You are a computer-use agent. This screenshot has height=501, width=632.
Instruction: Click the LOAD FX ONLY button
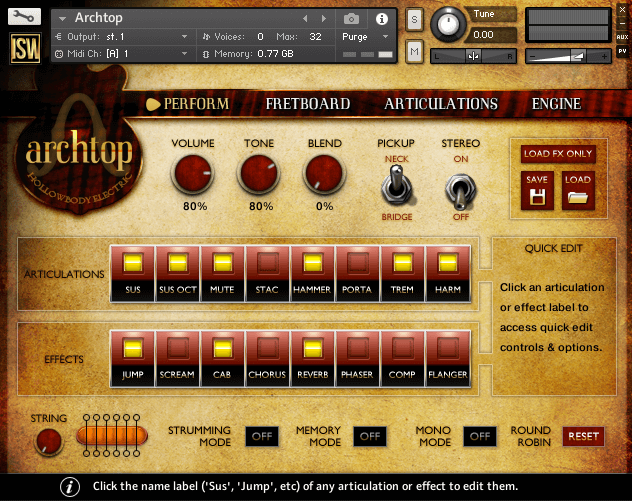coord(558,154)
